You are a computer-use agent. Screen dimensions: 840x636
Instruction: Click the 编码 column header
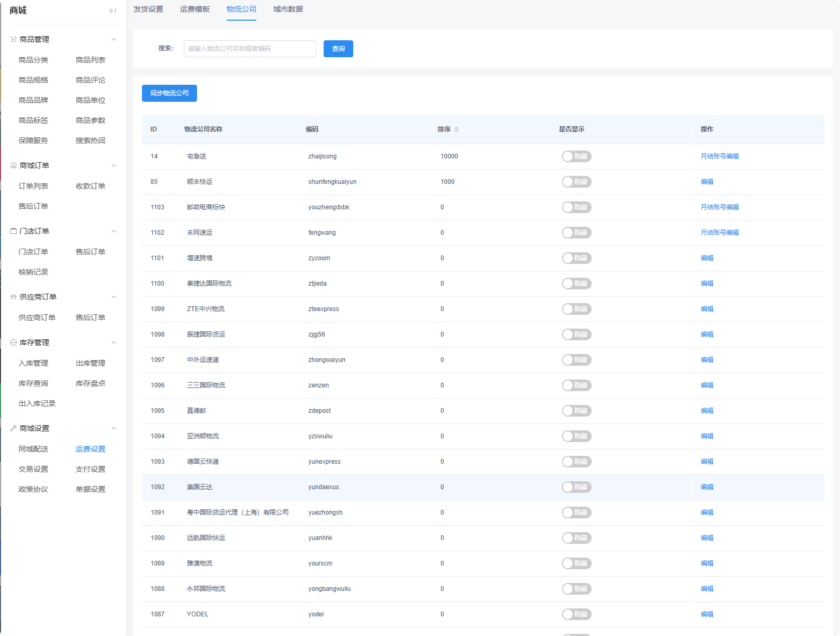(x=312, y=129)
